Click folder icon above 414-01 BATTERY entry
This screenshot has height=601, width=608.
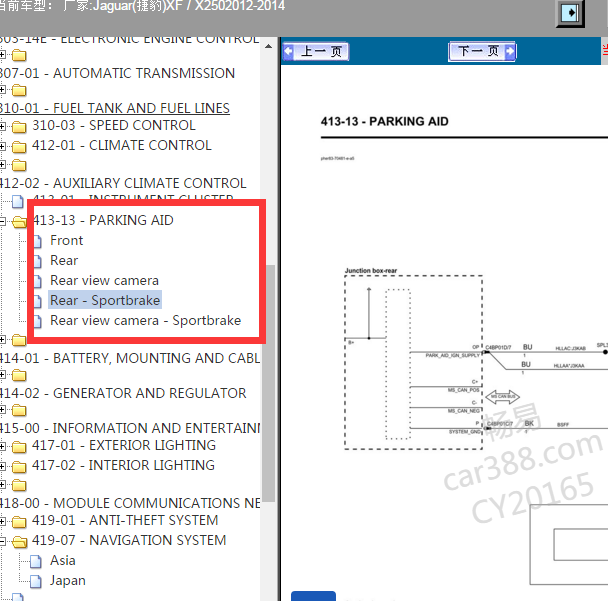[x=19, y=340]
